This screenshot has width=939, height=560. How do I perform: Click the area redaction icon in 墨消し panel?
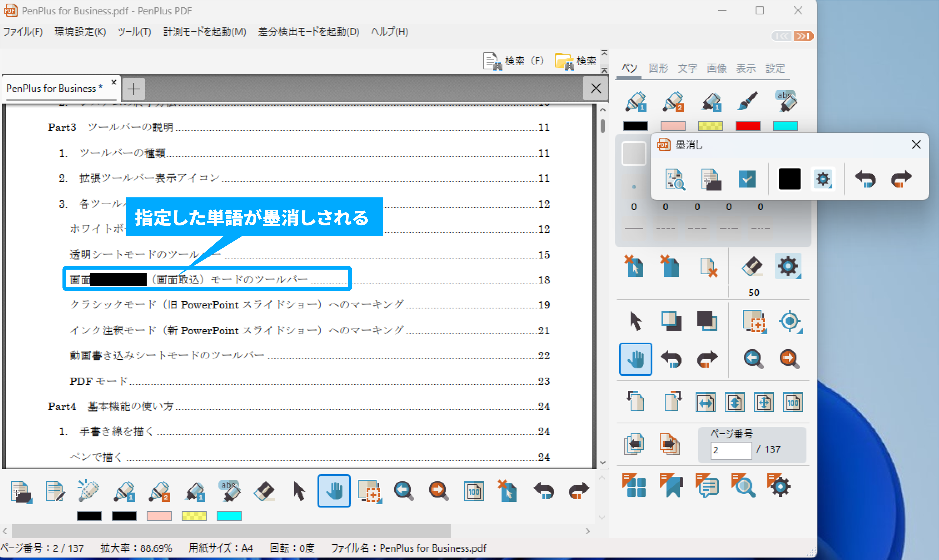(x=711, y=179)
